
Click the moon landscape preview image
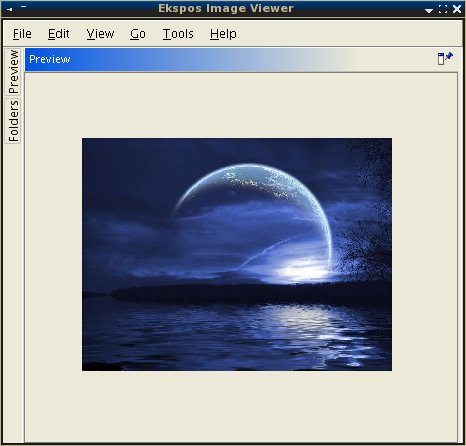[237, 254]
